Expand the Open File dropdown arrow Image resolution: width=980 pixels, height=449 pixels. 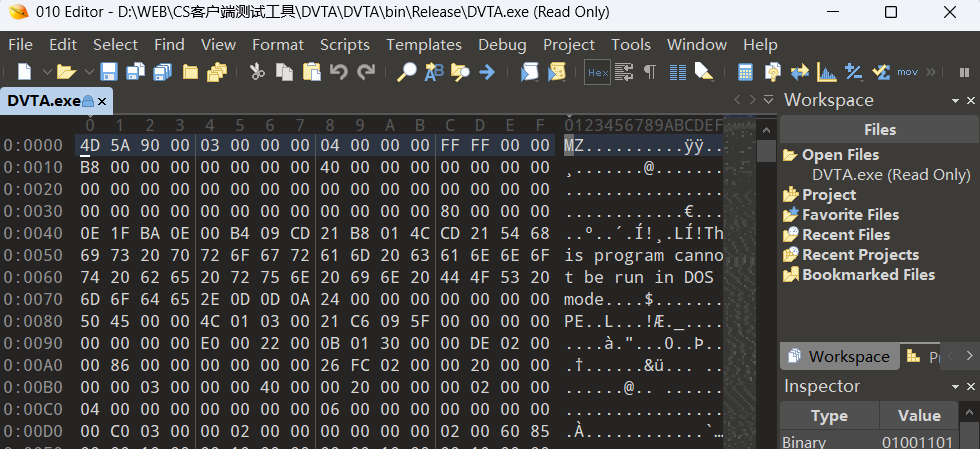(x=89, y=72)
